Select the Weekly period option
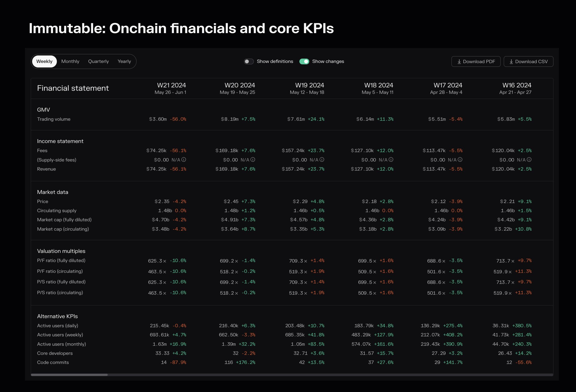The height and width of the screenshot is (392, 576). [44, 61]
